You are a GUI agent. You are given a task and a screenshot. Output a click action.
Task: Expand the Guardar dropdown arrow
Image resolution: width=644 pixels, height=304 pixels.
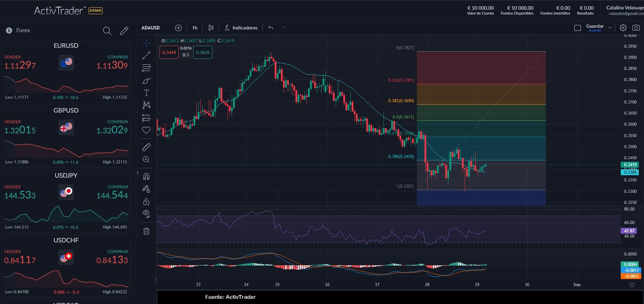610,28
